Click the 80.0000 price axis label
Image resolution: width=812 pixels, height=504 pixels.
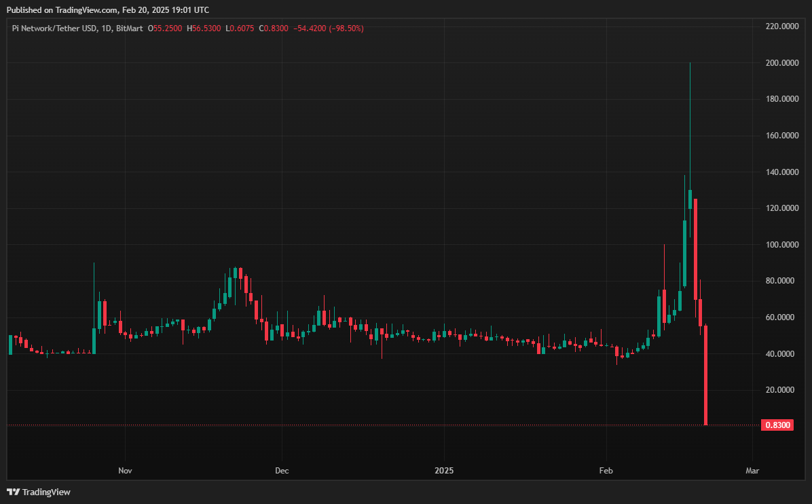[x=780, y=281]
